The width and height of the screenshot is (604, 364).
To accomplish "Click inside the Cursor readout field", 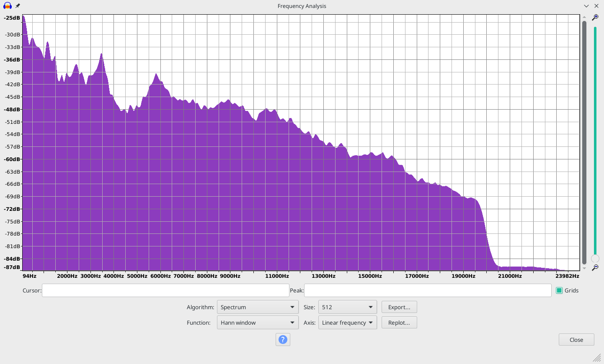I will (165, 290).
